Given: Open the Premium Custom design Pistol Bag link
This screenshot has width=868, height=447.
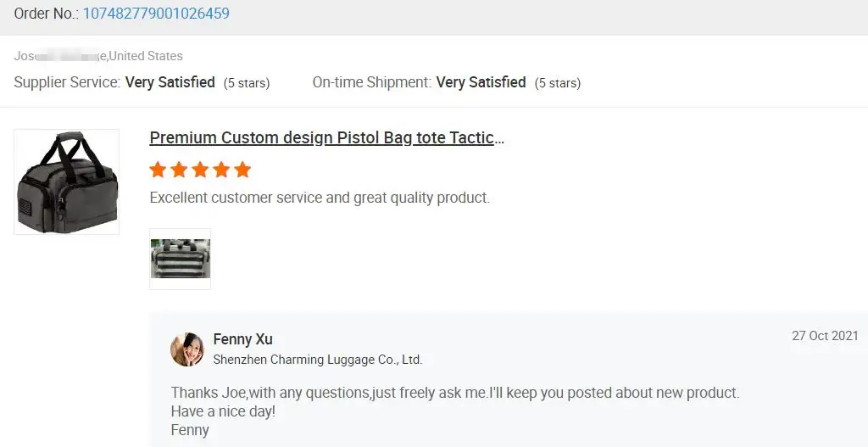Looking at the screenshot, I should (326, 138).
